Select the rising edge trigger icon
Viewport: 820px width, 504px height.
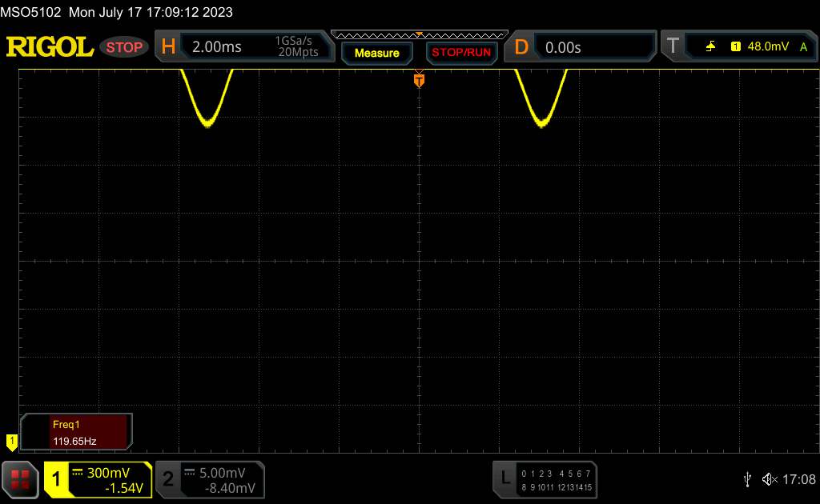[x=710, y=47]
